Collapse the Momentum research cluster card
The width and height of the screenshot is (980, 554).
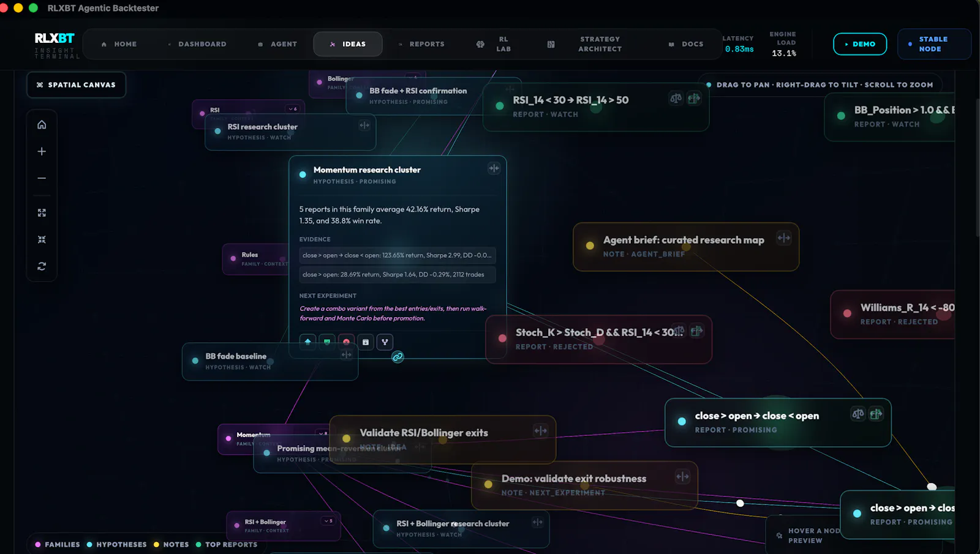(494, 168)
